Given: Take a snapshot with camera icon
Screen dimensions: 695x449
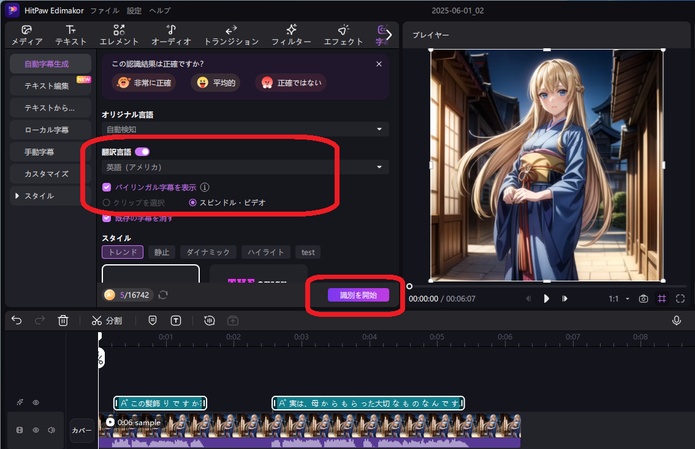Looking at the screenshot, I should tap(643, 299).
